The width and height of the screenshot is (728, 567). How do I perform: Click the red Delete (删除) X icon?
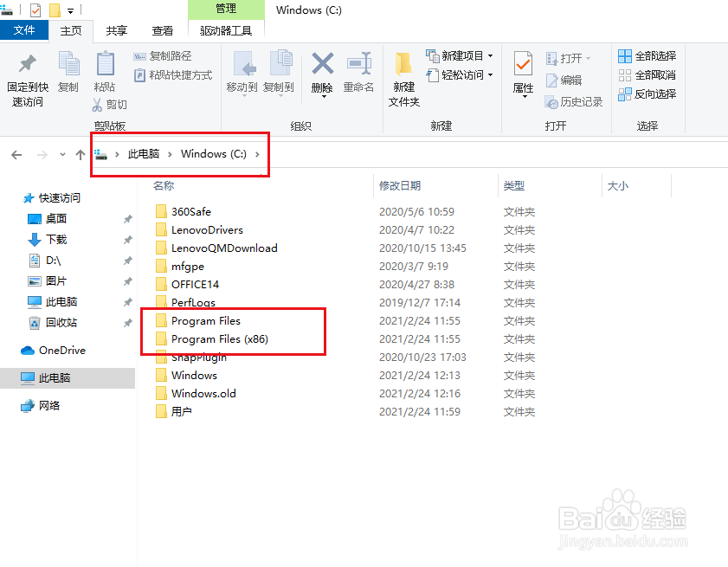[x=323, y=63]
